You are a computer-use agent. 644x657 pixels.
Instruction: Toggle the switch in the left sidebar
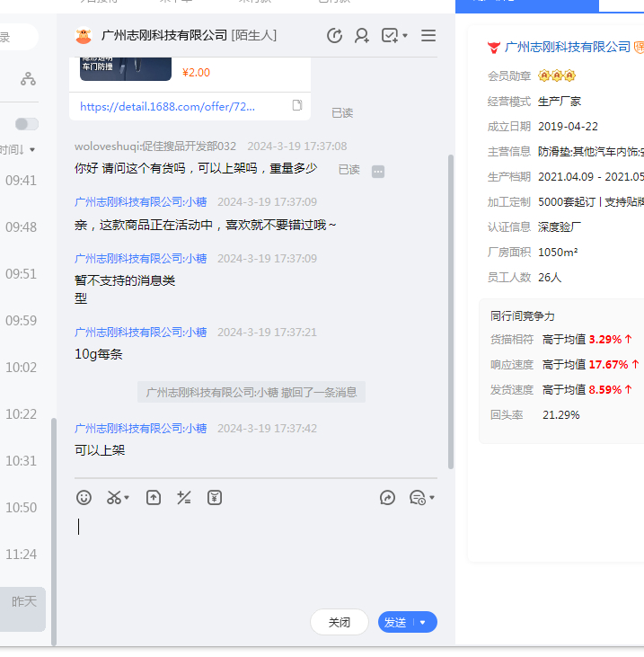pyautogui.click(x=27, y=124)
